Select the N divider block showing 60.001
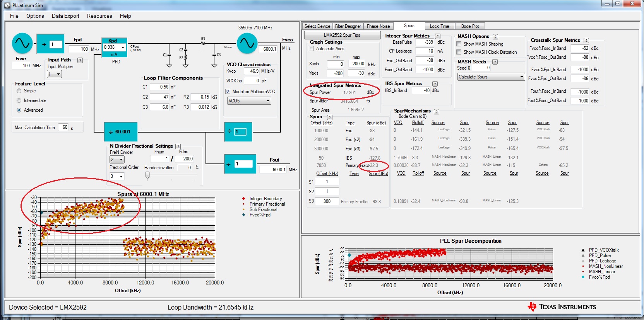 (x=120, y=132)
